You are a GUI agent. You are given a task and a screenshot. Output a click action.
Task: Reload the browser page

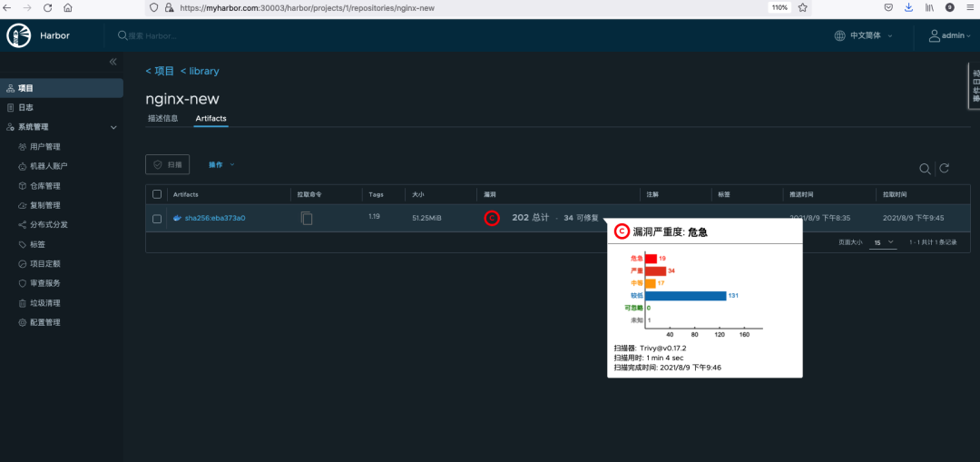tap(47, 7)
